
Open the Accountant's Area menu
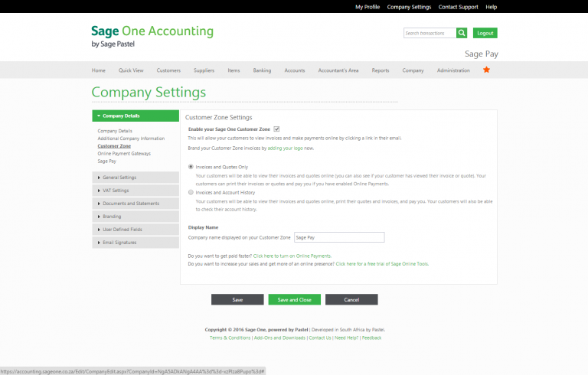tap(338, 70)
